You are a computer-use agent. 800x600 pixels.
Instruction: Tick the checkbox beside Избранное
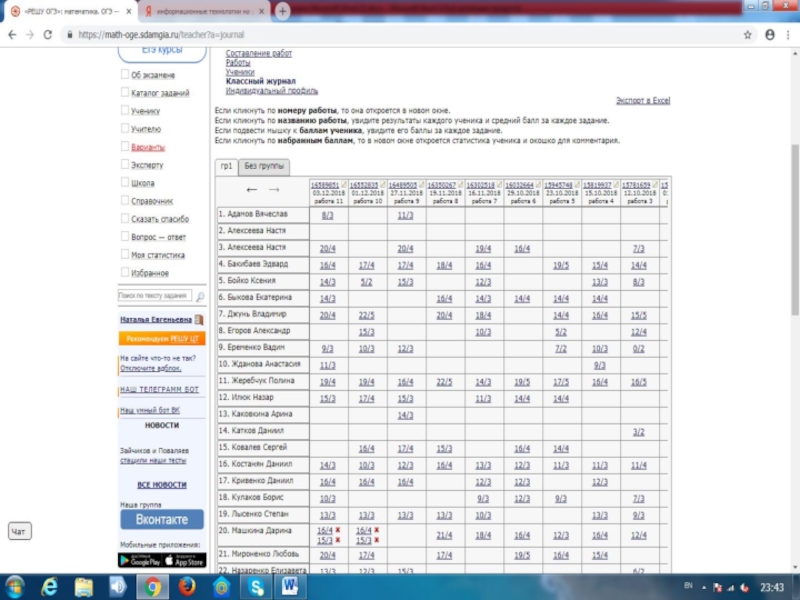pyautogui.click(x=124, y=272)
